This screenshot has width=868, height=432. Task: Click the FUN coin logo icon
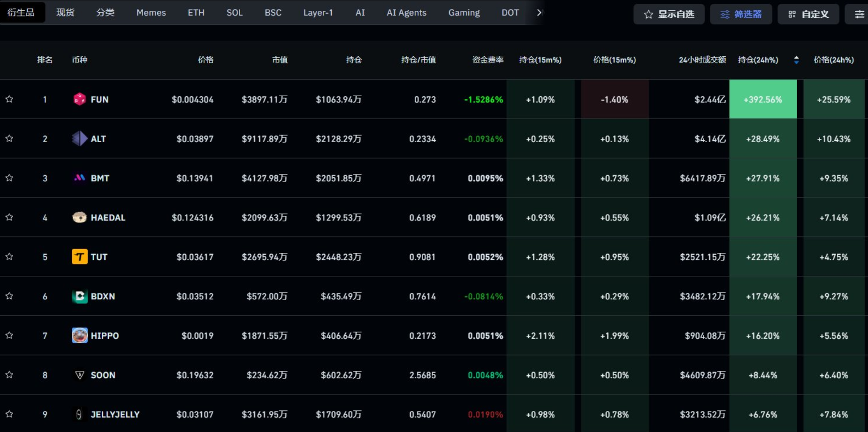coord(79,99)
